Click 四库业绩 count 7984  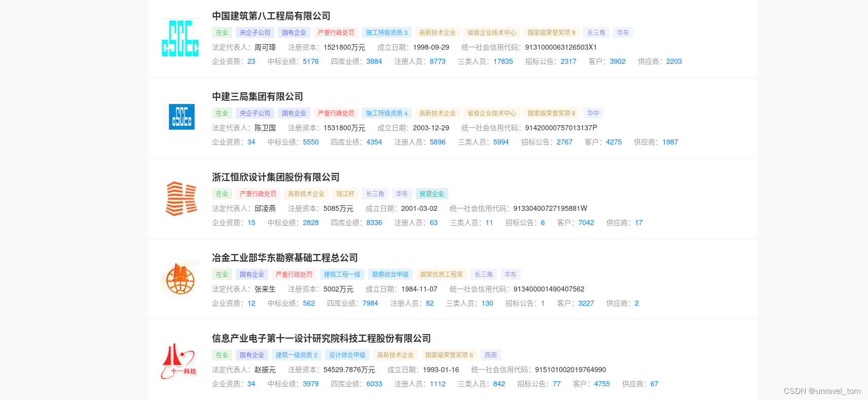370,303
